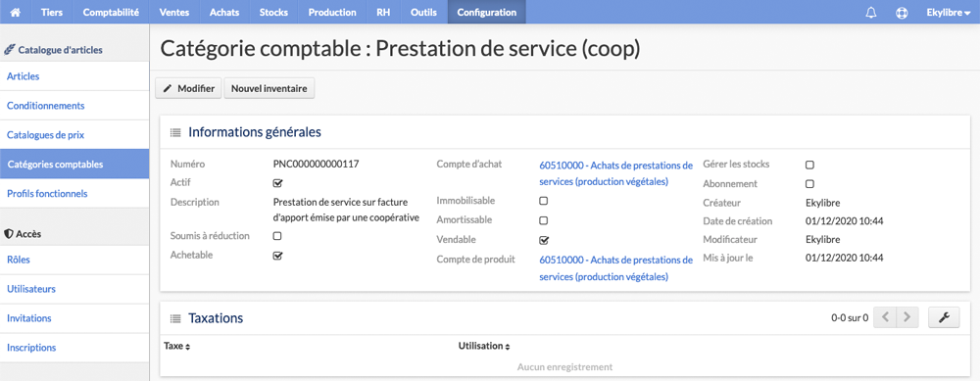
Task: Open the Ventes menu
Action: pos(175,12)
